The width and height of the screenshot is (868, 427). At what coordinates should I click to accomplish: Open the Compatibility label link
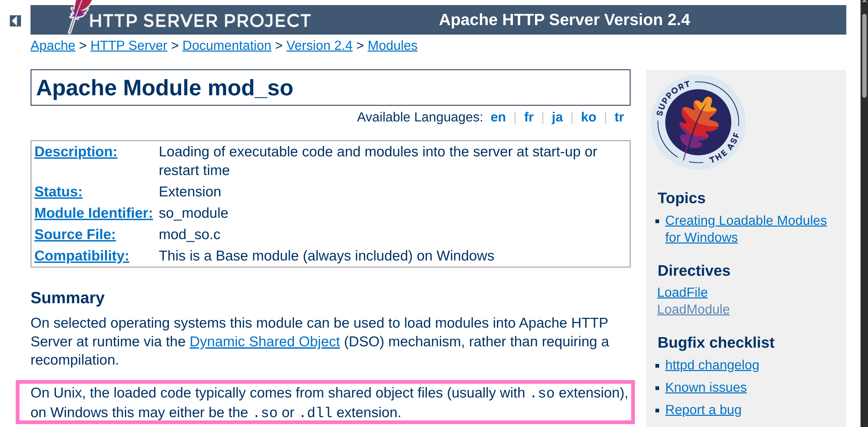(82, 256)
